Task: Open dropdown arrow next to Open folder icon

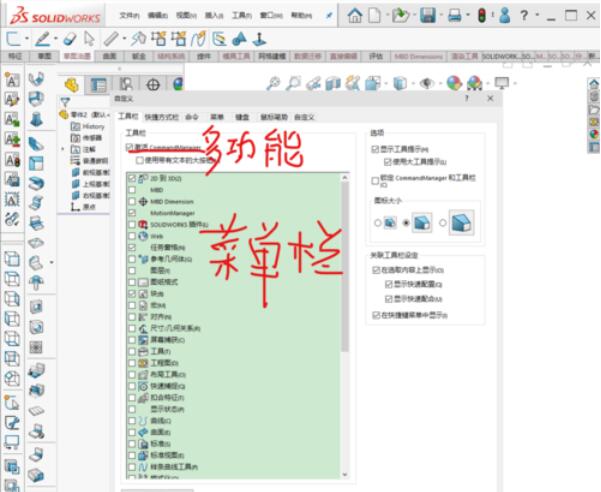Action: click(414, 16)
